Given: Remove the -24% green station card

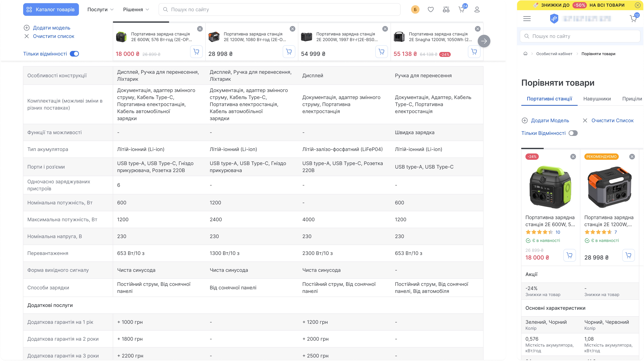Looking at the screenshot, I should pyautogui.click(x=573, y=157).
